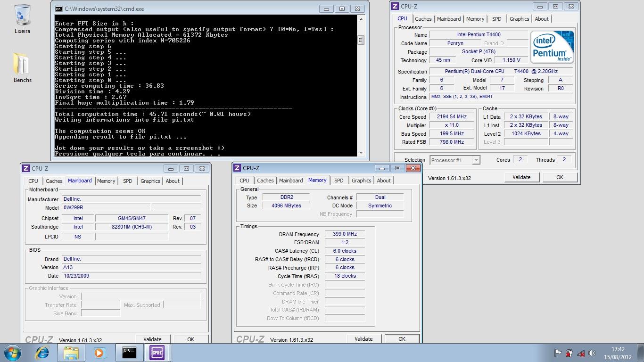Click Validate in CPU window
The image size is (644, 362).
tap(521, 177)
